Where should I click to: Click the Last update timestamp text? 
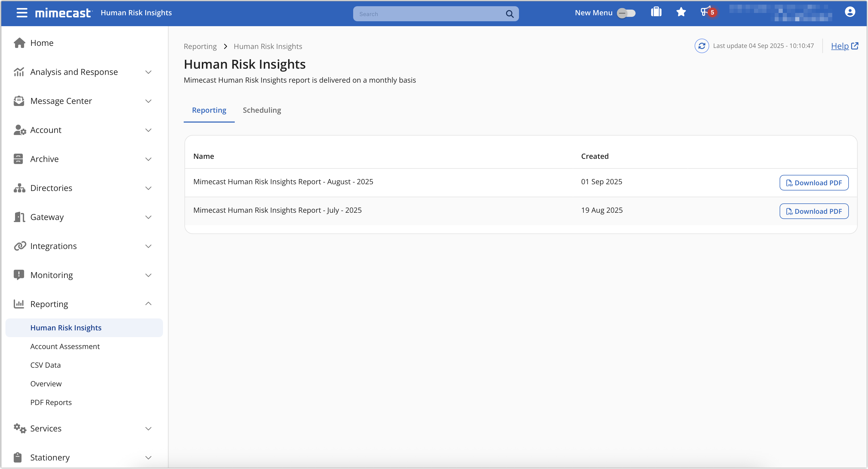click(x=763, y=46)
